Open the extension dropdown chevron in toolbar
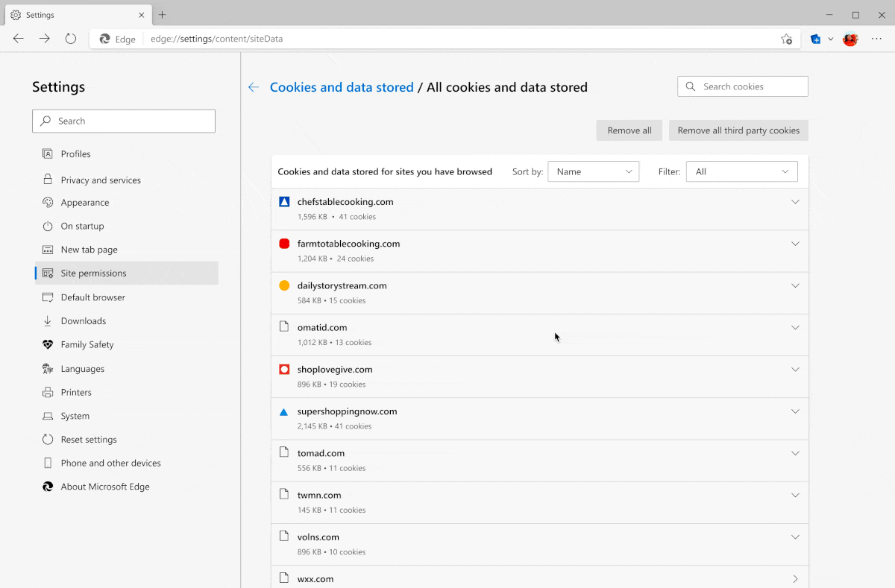 tap(831, 39)
